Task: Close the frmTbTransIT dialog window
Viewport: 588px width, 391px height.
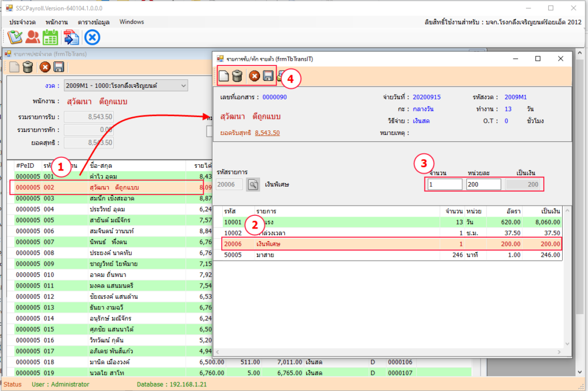Action: tap(560, 59)
